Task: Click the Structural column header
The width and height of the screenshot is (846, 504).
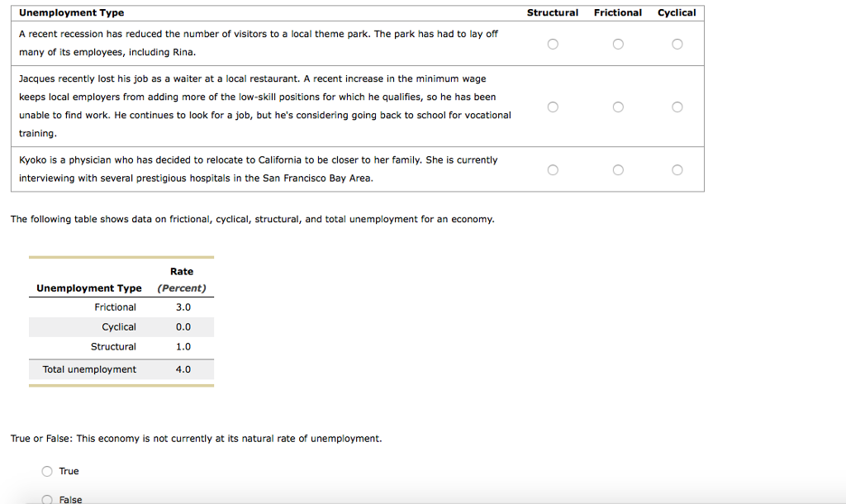Action: [552, 12]
